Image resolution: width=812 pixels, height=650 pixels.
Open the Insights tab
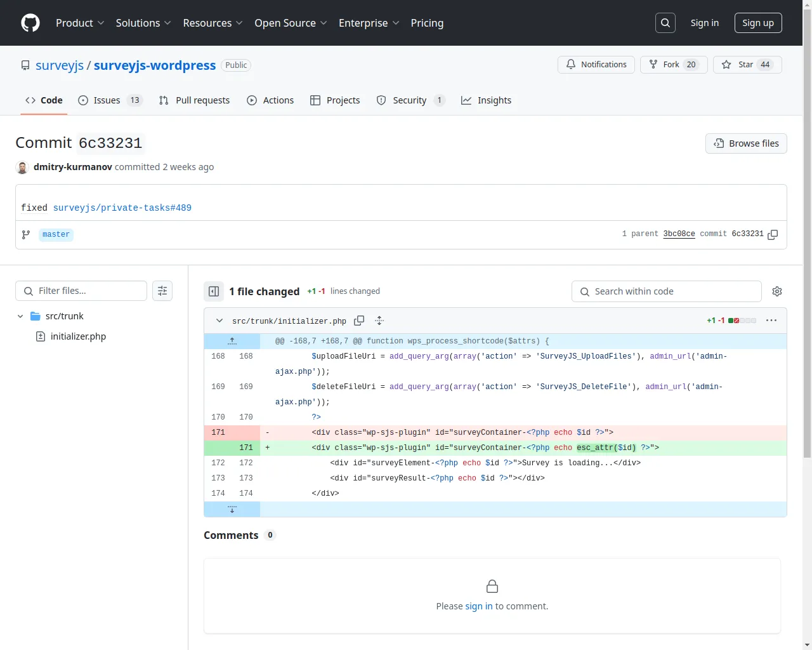pyautogui.click(x=486, y=100)
